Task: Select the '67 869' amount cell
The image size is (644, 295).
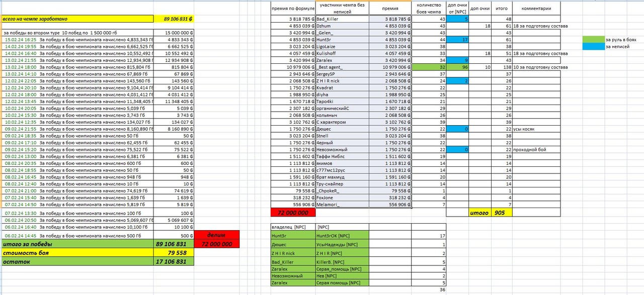Action: 174,73
